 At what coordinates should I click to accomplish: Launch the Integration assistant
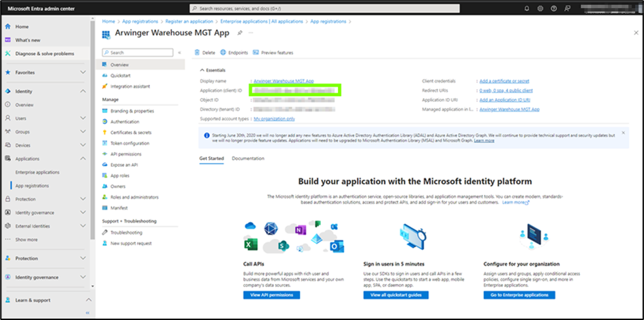[130, 86]
